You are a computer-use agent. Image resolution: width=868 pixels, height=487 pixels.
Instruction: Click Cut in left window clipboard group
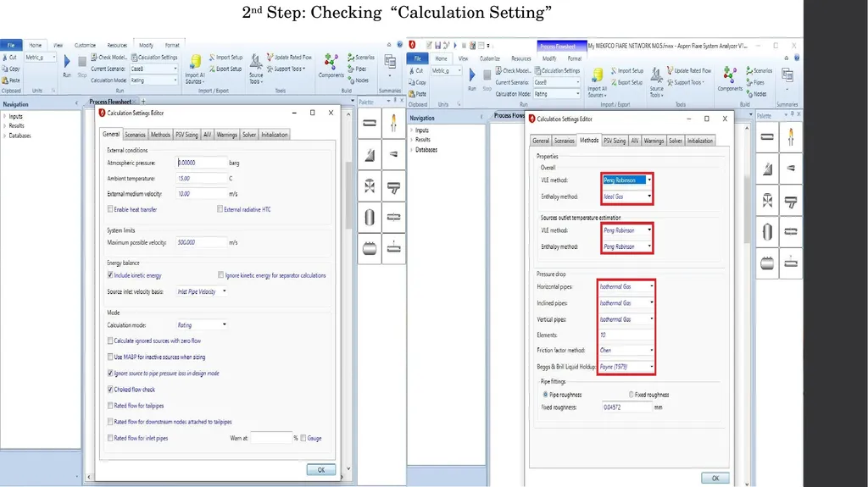9,57
